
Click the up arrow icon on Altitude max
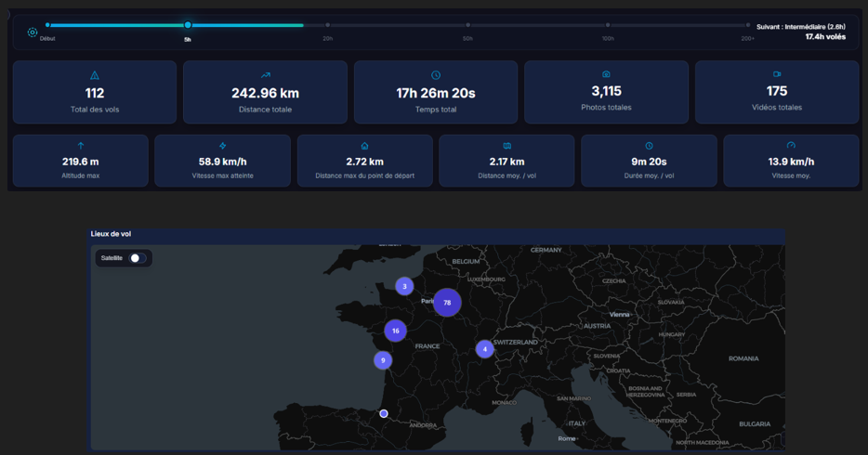81,146
